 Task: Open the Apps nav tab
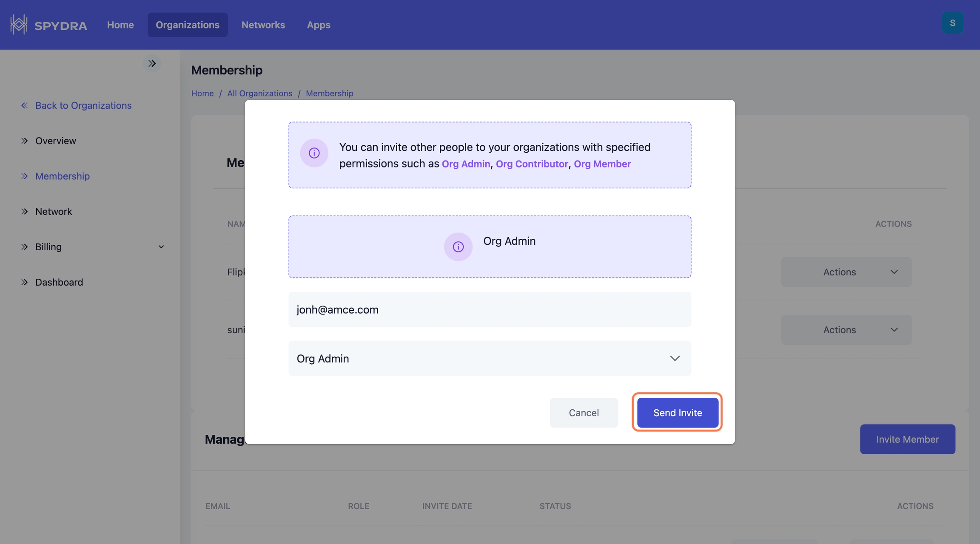click(x=319, y=25)
